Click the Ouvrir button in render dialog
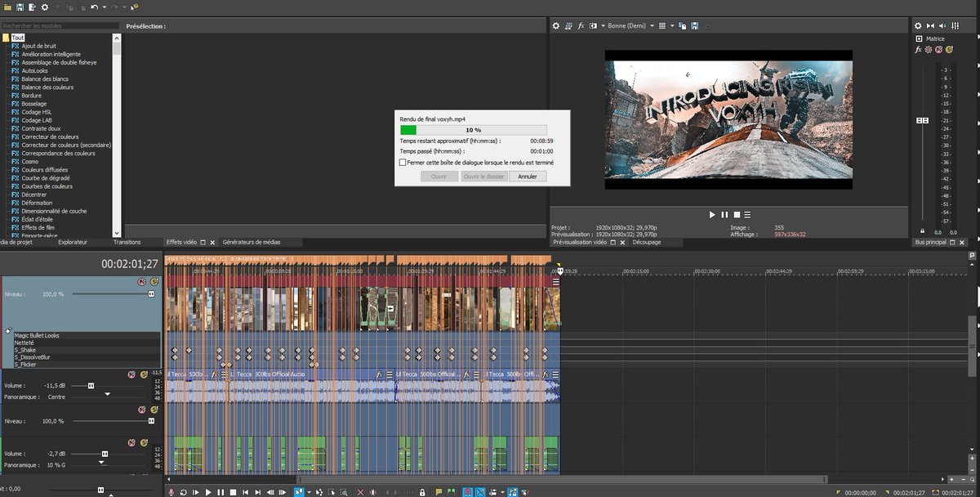This screenshot has width=980, height=497. pos(439,176)
